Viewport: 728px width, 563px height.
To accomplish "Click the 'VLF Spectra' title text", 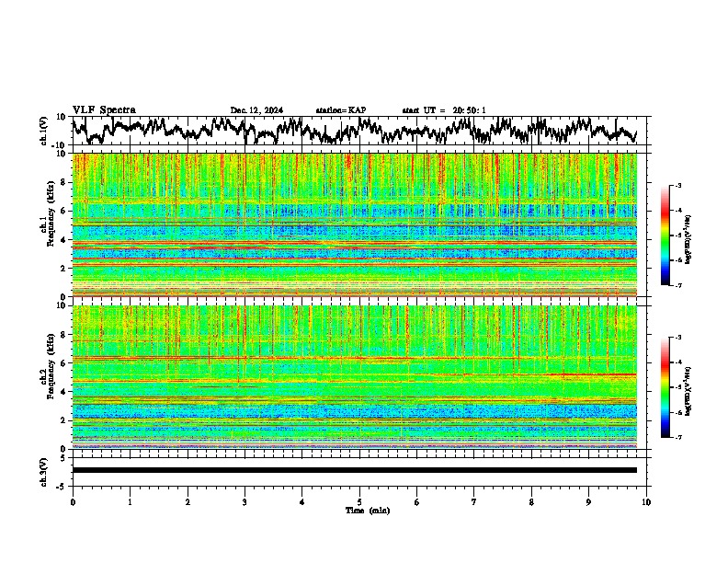I will click(x=104, y=110).
